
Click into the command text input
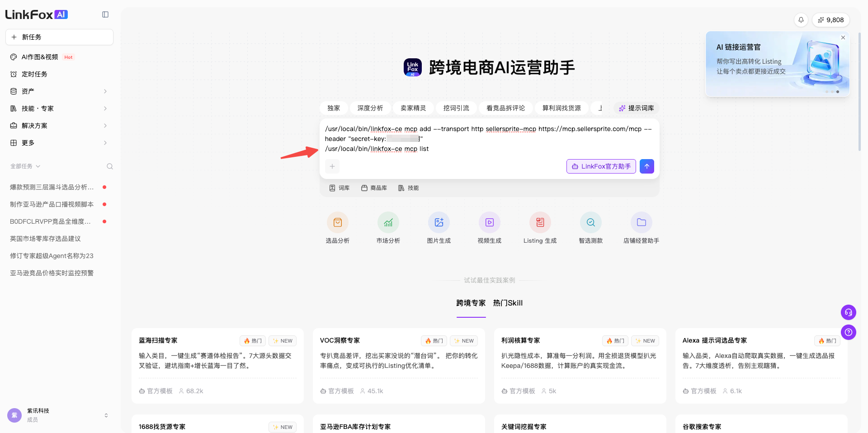point(489,139)
